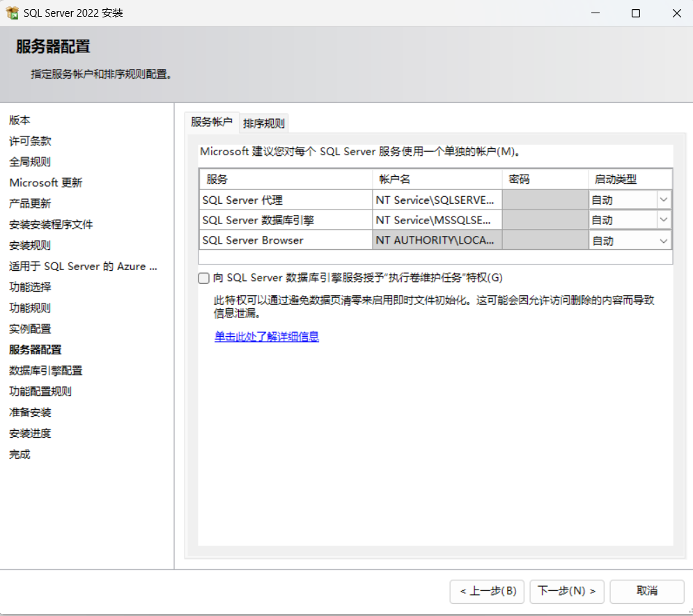Image resolution: width=693 pixels, height=616 pixels.
Task: Select the 安装进度 step in the sidebar
Action: (x=30, y=433)
